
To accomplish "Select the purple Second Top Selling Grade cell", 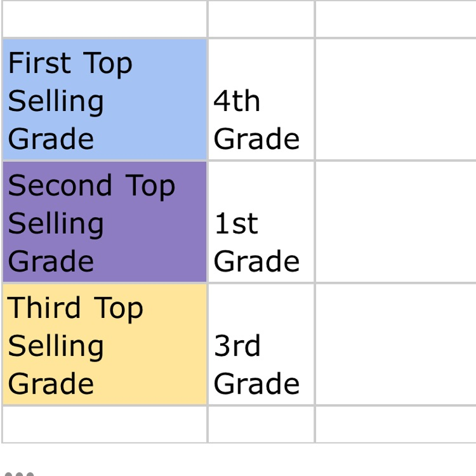I will pyautogui.click(x=105, y=221).
